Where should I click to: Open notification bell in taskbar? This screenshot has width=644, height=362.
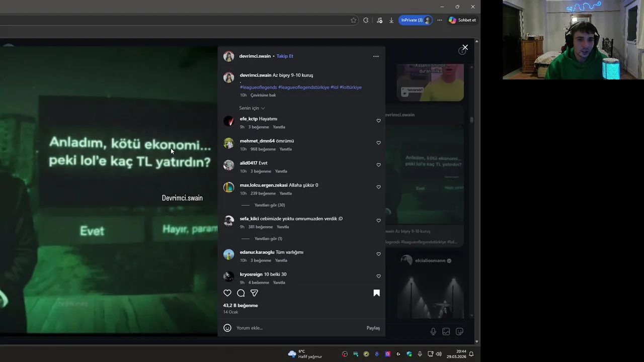point(471,354)
